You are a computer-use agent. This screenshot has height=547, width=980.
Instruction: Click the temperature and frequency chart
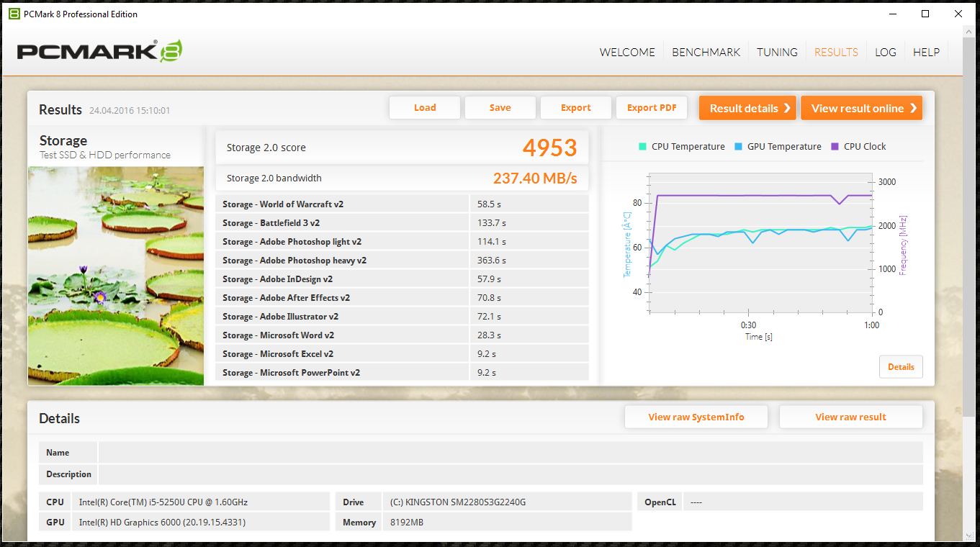(x=760, y=243)
